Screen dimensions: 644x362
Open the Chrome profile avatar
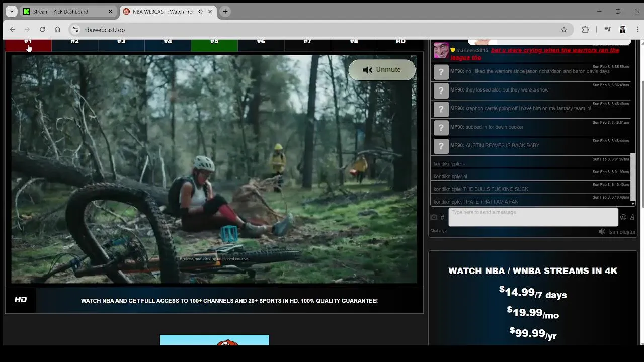click(x=623, y=30)
